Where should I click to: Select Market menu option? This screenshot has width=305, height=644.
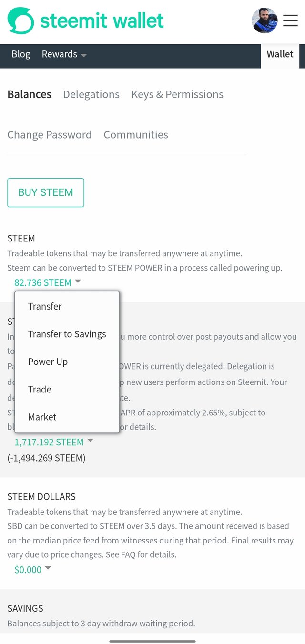[42, 417]
